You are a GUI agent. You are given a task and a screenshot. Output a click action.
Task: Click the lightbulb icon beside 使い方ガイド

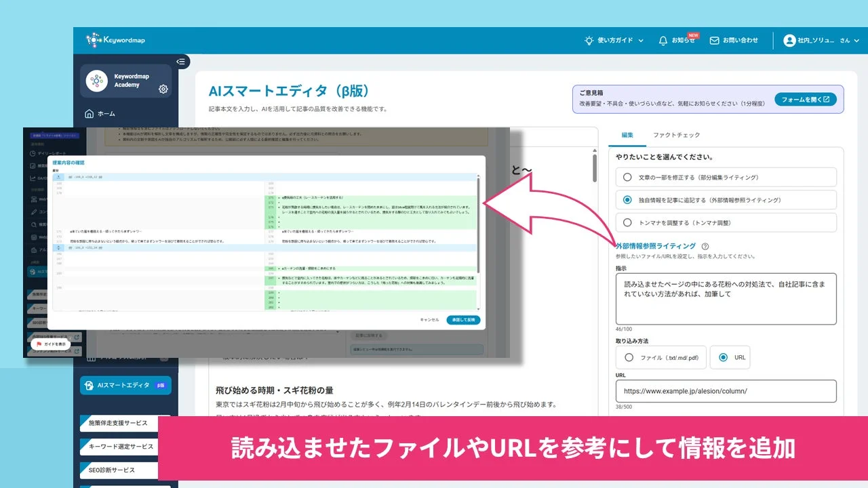[x=589, y=41]
